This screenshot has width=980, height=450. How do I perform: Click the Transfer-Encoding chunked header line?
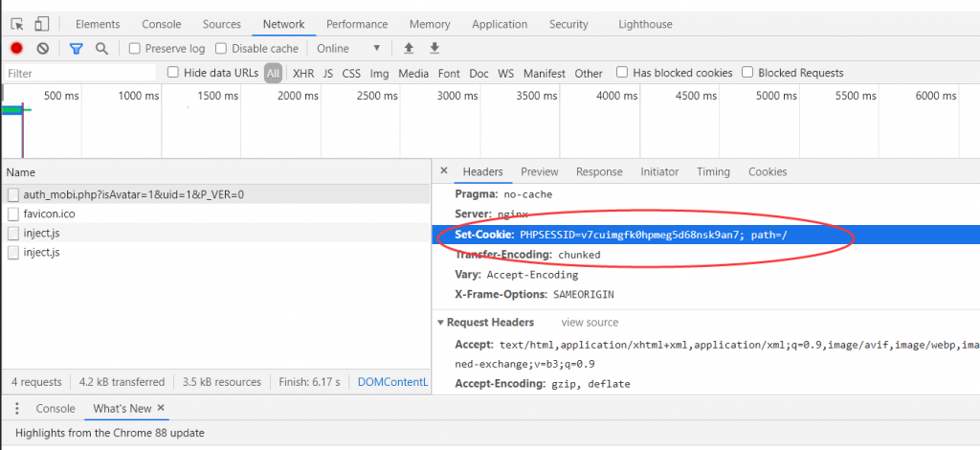(x=527, y=255)
